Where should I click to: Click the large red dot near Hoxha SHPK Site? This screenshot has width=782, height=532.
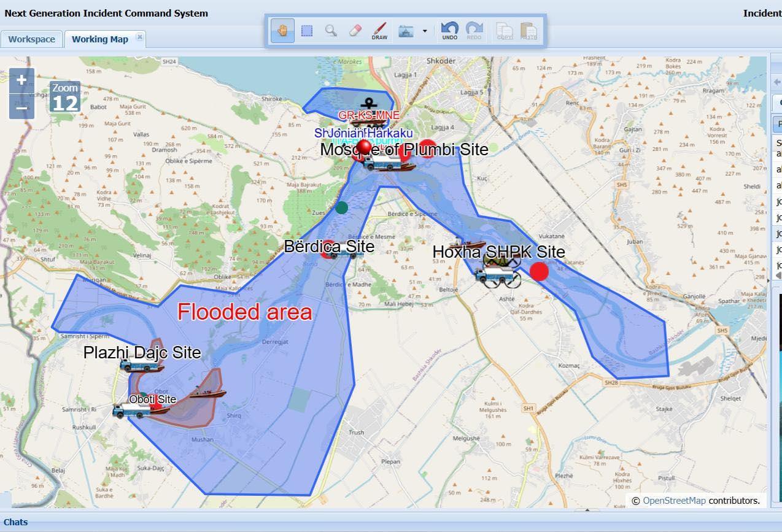point(539,271)
